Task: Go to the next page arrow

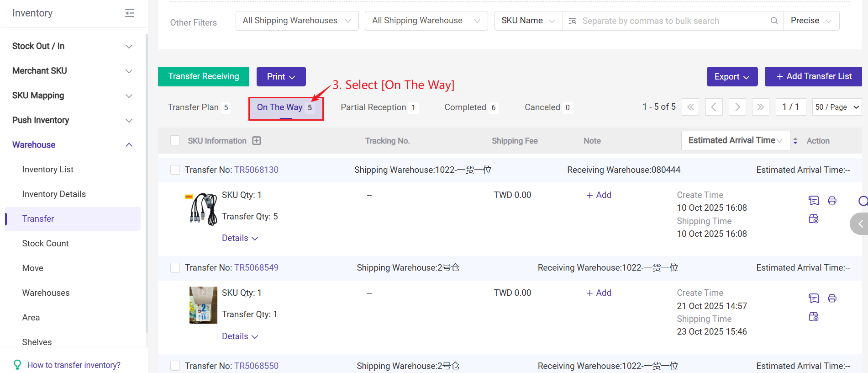Action: tap(737, 107)
